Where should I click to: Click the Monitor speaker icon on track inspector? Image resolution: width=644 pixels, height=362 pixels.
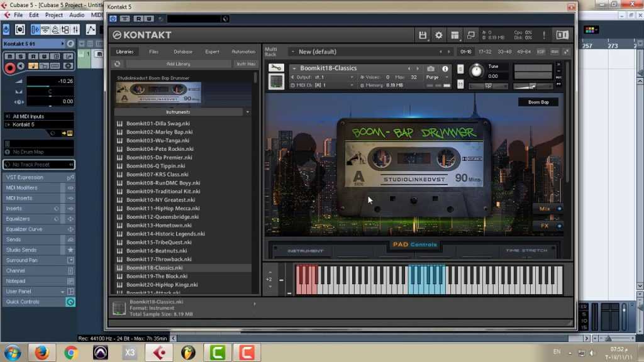pos(20,66)
